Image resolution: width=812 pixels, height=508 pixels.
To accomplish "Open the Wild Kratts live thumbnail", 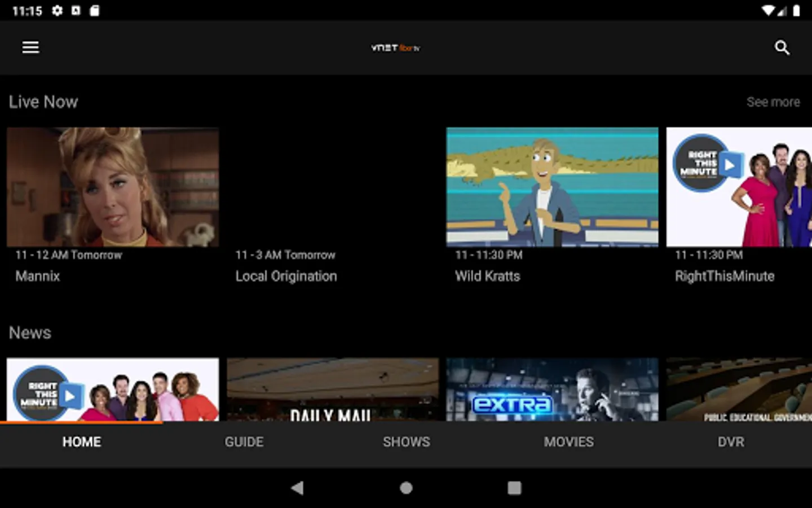I will pyautogui.click(x=552, y=187).
